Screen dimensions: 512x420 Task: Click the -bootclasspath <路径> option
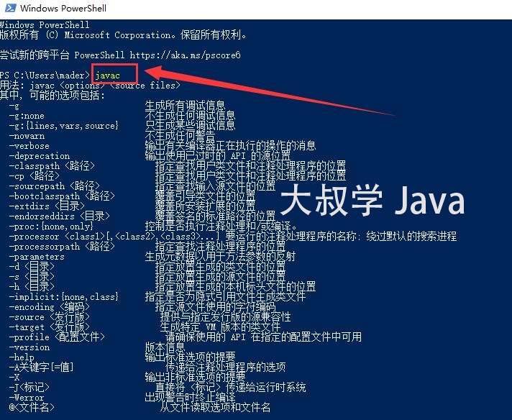[62, 196]
